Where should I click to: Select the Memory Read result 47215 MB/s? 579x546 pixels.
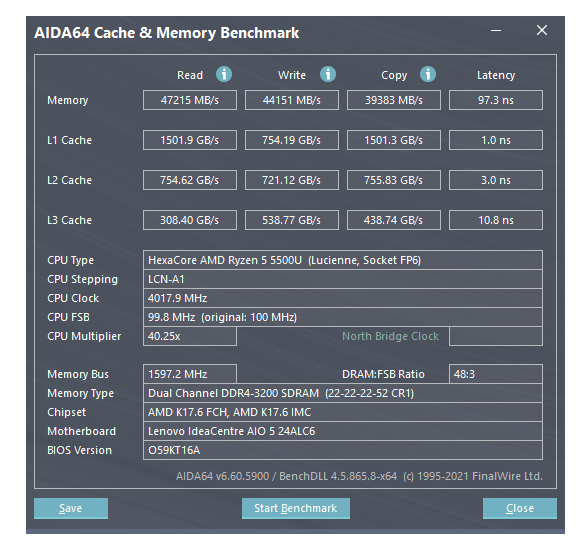(190, 100)
